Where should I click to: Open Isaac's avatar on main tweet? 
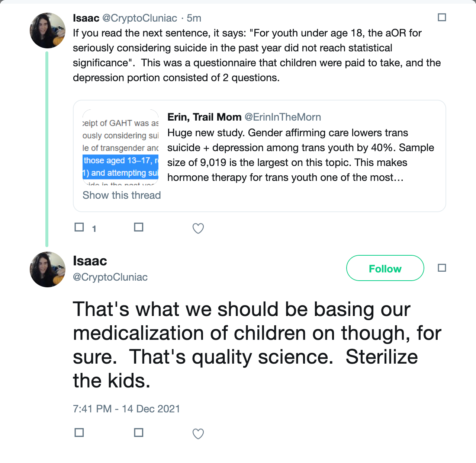48,269
